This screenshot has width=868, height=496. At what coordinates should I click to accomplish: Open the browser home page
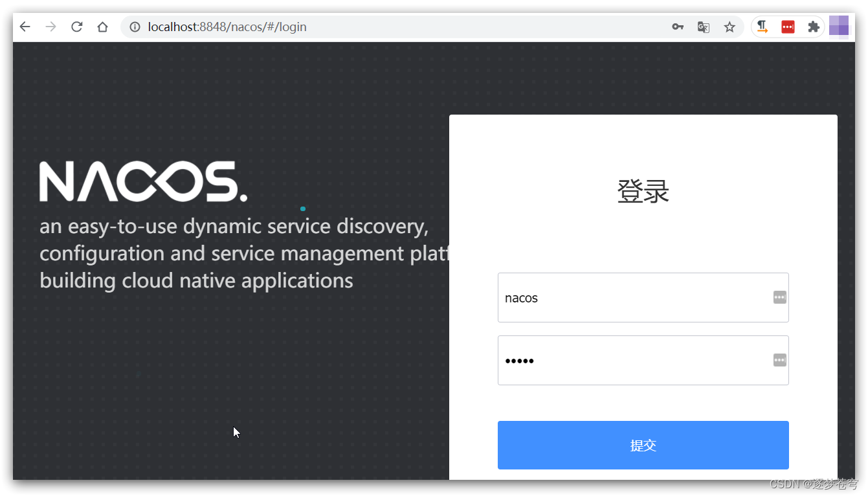[102, 27]
